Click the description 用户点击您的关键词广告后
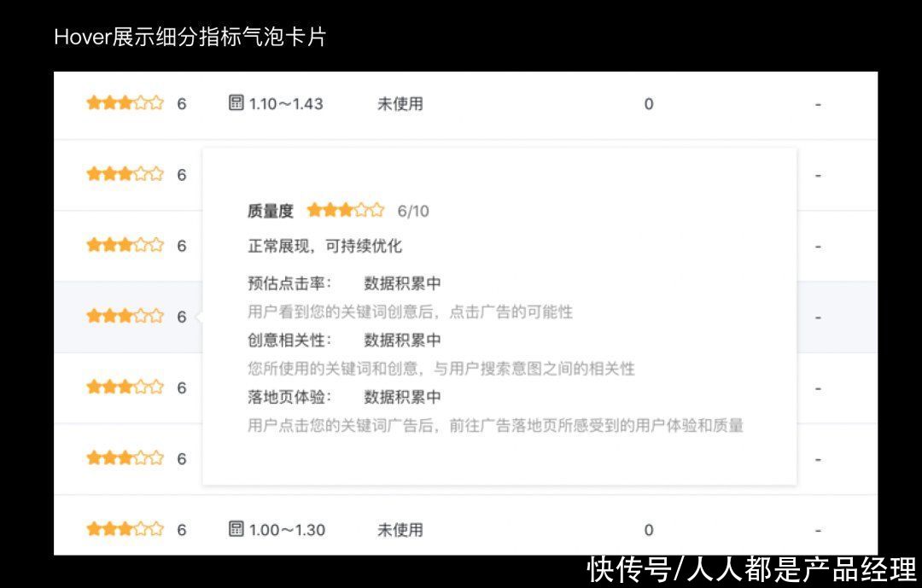 coord(495,425)
